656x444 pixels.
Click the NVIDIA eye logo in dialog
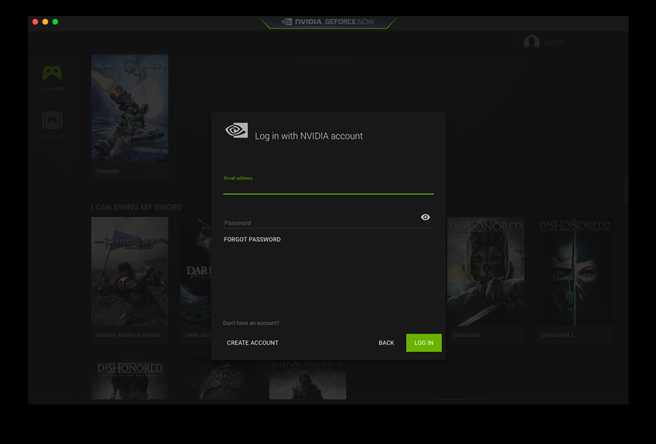pos(237,130)
